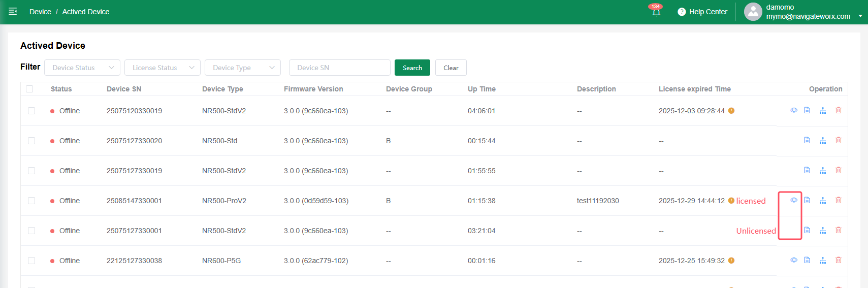
Task: Go to Device breadcrumb item
Action: (40, 12)
